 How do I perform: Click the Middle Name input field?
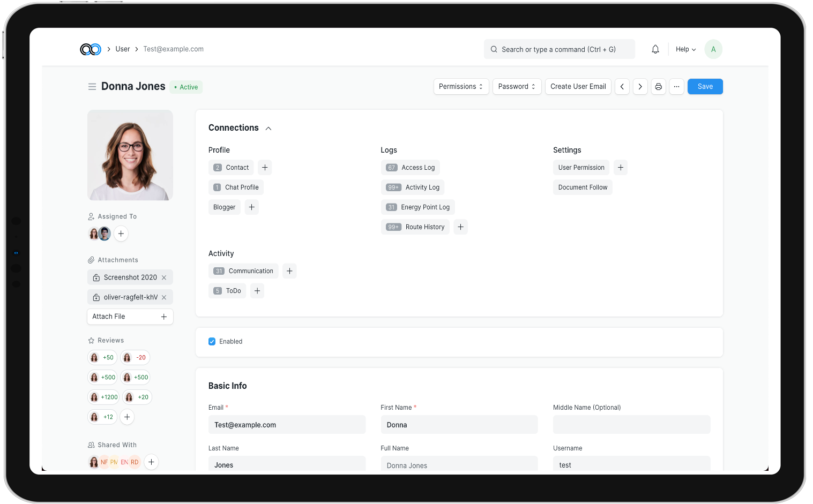pyautogui.click(x=631, y=425)
